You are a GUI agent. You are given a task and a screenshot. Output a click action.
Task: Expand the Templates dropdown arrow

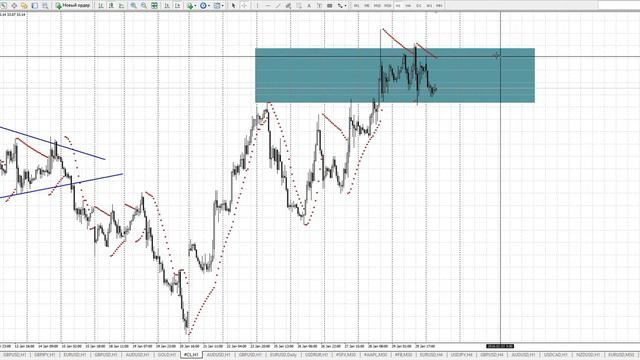pos(222,6)
